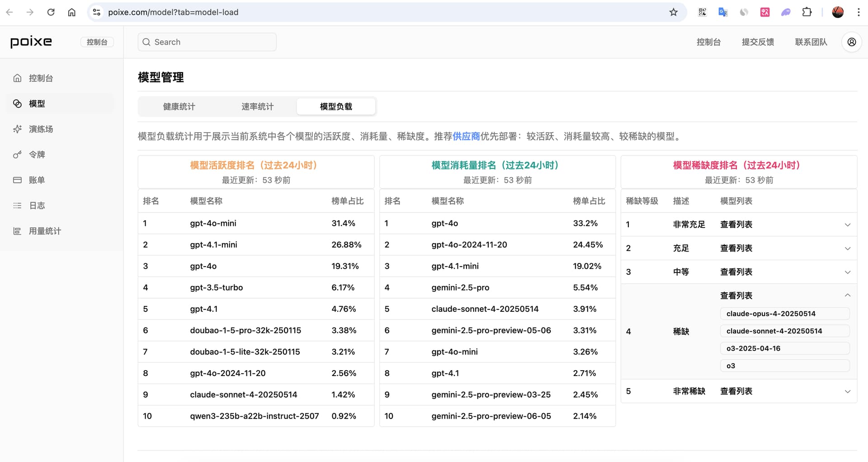This screenshot has width=868, height=462.
Task: Open the 账单 billing sidebar item
Action: pyautogui.click(x=36, y=180)
